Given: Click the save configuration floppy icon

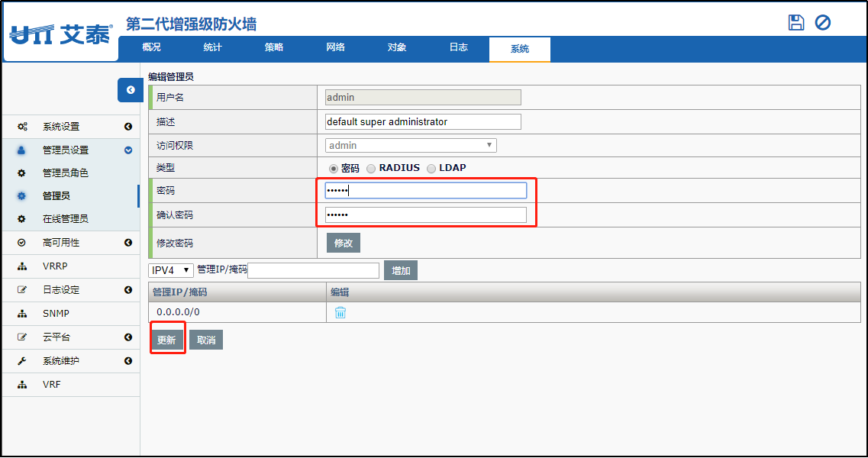Looking at the screenshot, I should [796, 23].
